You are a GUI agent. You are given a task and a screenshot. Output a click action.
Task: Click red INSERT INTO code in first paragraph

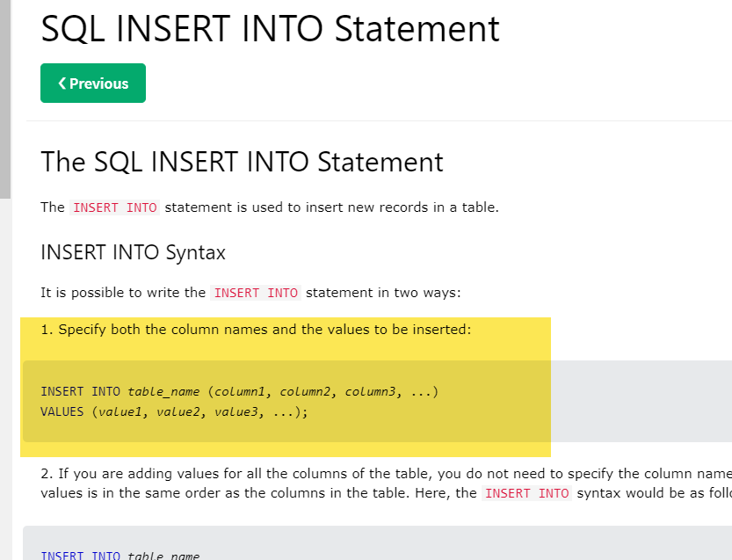(115, 208)
